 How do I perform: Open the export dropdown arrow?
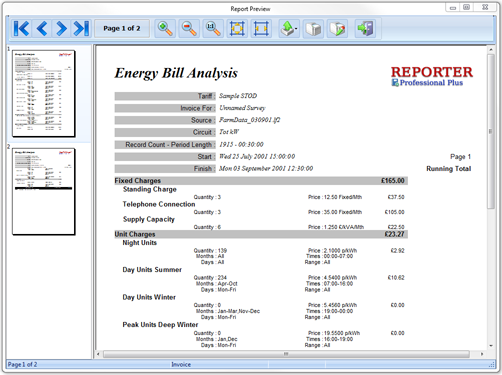point(296,29)
